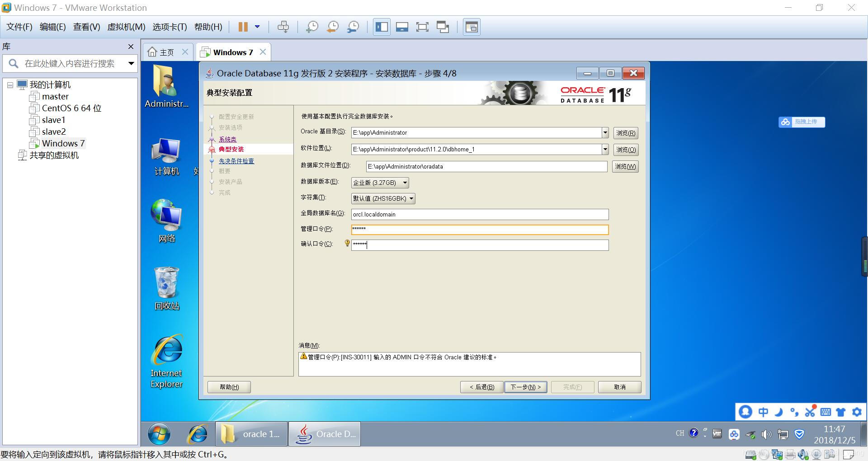Click the 计算机 desktop icon

tap(166, 156)
